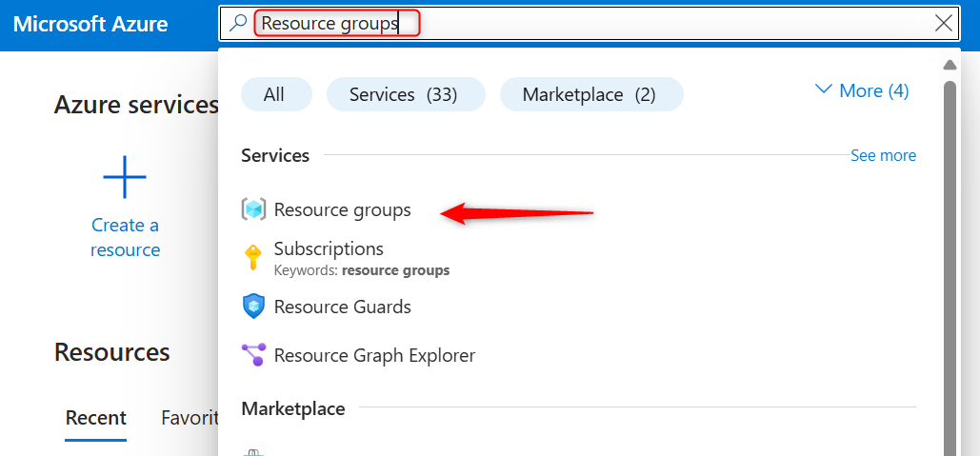This screenshot has width=980, height=456.
Task: Click the Services section heading
Action: point(275,155)
